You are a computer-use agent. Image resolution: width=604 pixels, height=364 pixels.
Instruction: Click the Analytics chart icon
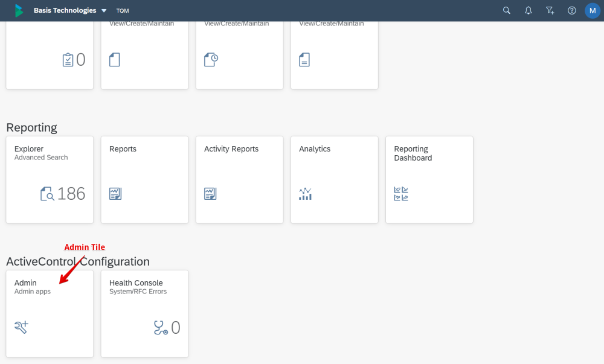pyautogui.click(x=305, y=194)
